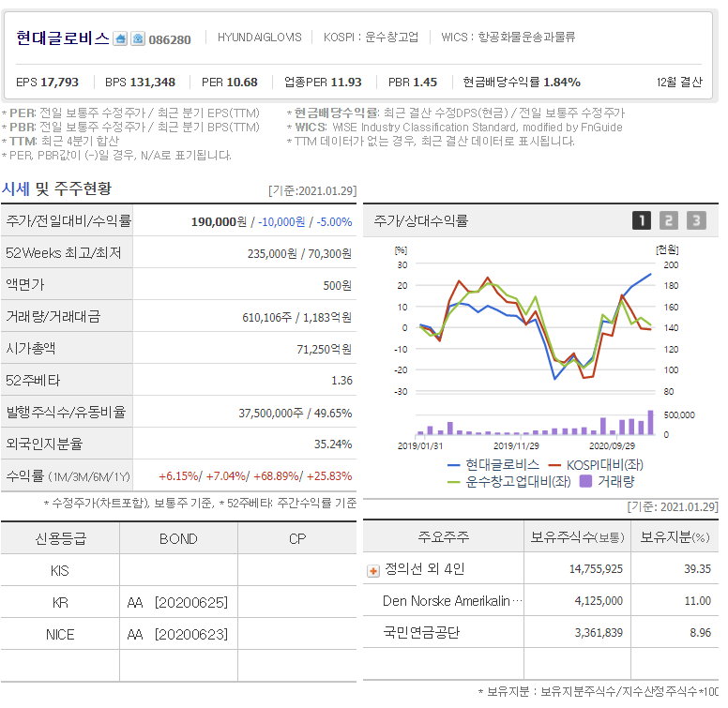Select the 신용등급 column header
The width and height of the screenshot is (728, 708).
(x=60, y=538)
